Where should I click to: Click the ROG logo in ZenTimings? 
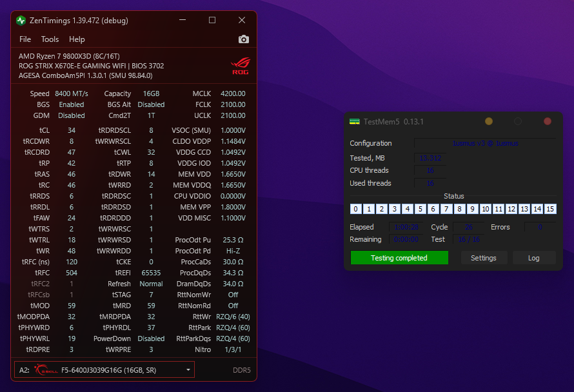[240, 66]
